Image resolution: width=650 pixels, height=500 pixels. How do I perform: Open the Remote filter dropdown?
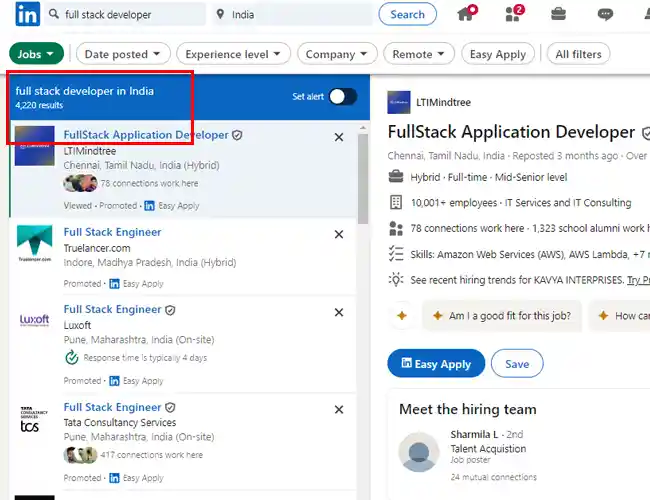[x=419, y=54]
